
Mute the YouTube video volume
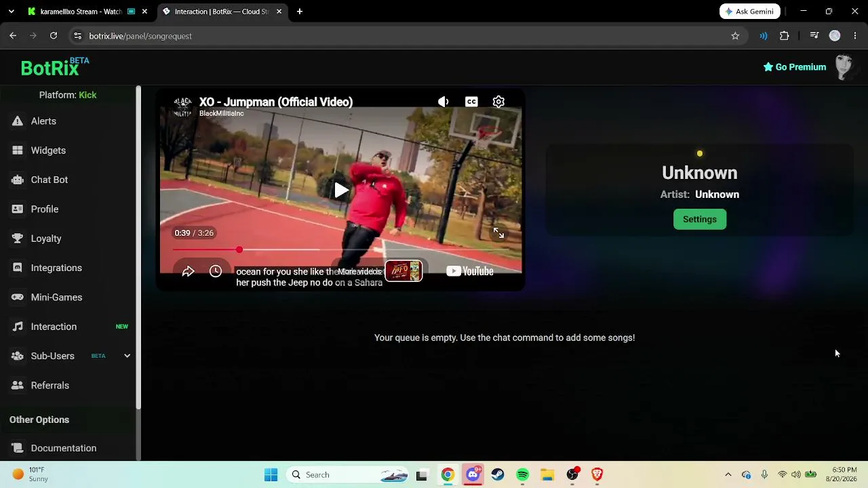[x=443, y=102]
